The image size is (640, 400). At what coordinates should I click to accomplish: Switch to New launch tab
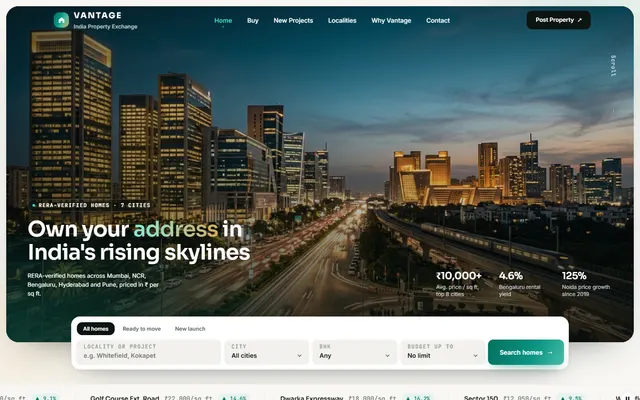[x=190, y=329]
